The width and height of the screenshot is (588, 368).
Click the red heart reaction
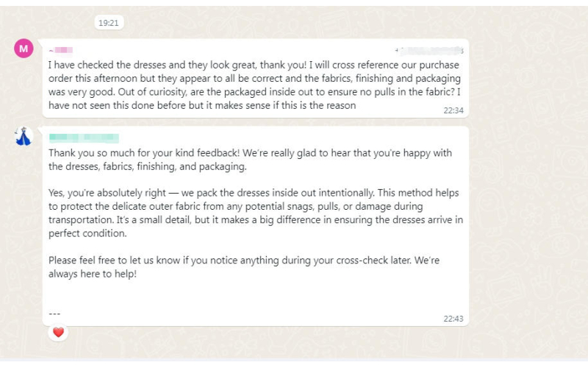point(59,333)
